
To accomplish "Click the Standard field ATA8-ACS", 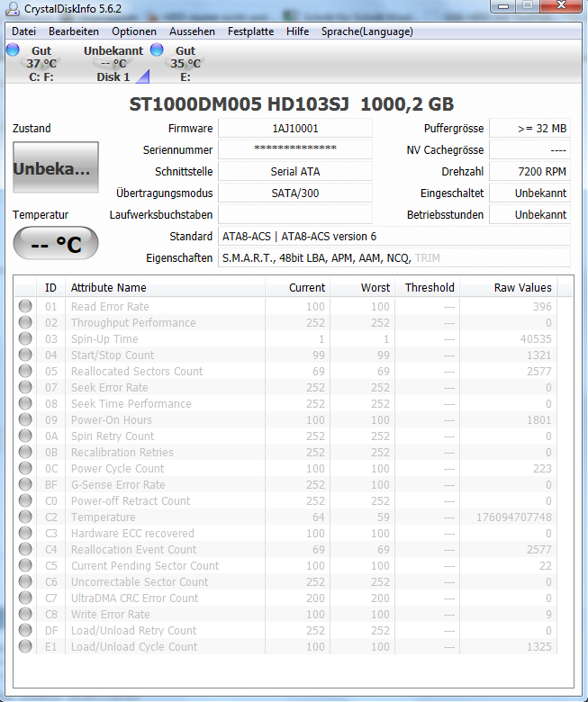I will pos(394,236).
